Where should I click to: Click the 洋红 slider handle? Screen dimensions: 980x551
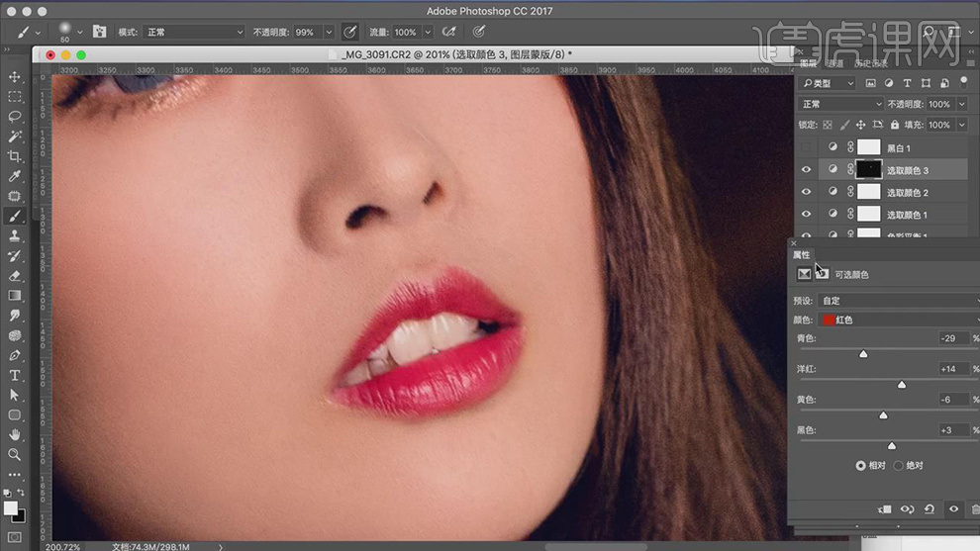pos(901,384)
